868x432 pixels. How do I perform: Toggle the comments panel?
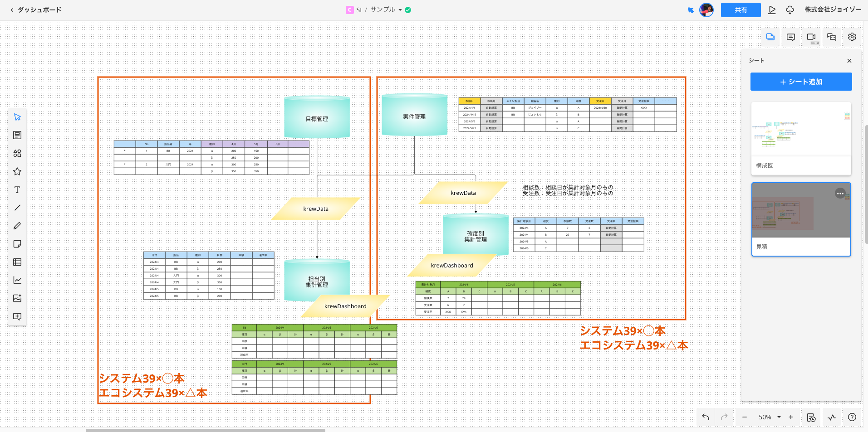790,37
